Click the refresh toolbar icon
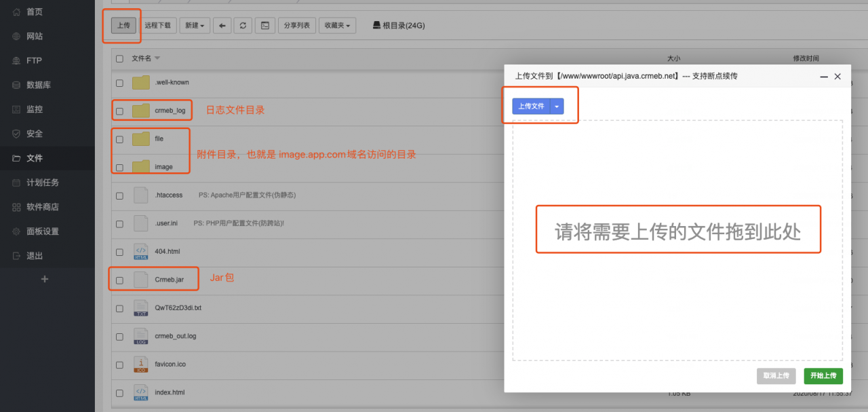This screenshot has height=412, width=868. click(x=243, y=25)
